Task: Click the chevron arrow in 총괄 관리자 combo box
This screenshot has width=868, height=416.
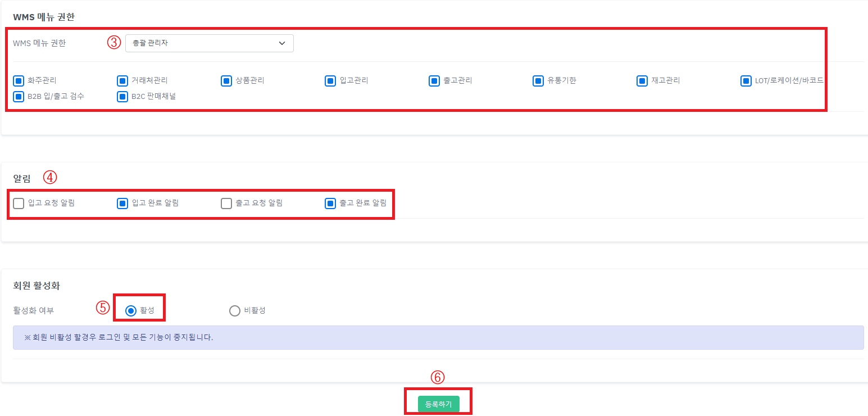Action: pos(282,43)
